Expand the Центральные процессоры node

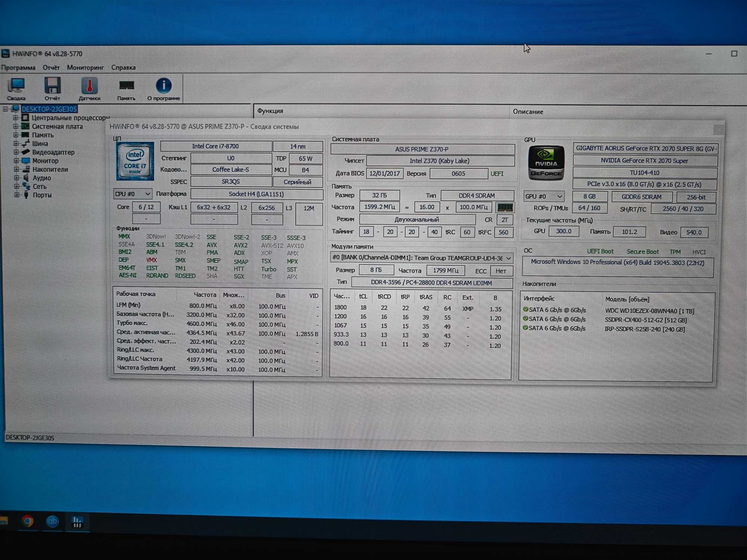[x=16, y=118]
